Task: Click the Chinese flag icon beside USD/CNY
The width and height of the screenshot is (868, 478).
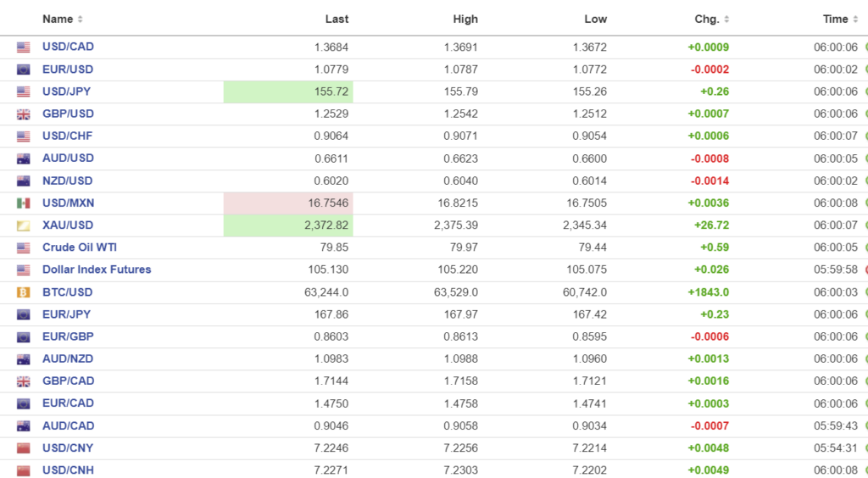Action: point(24,448)
